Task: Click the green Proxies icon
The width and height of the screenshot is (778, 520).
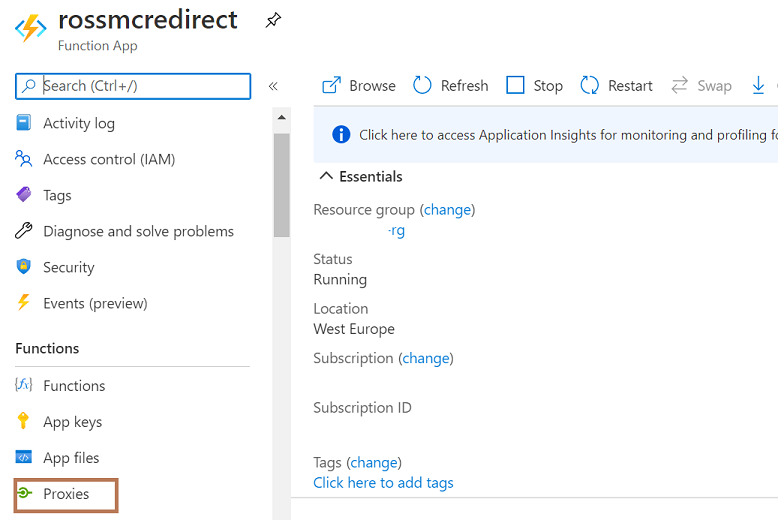Action: coord(24,493)
